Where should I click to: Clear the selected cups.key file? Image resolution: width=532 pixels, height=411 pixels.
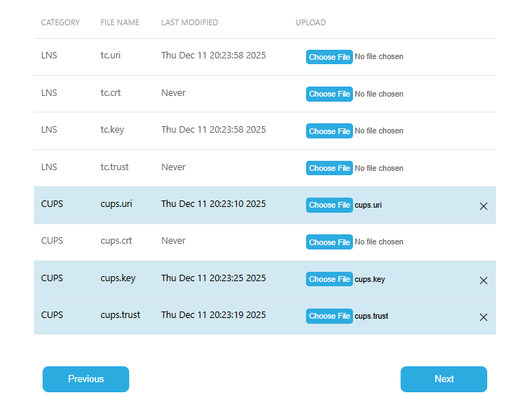[484, 280]
